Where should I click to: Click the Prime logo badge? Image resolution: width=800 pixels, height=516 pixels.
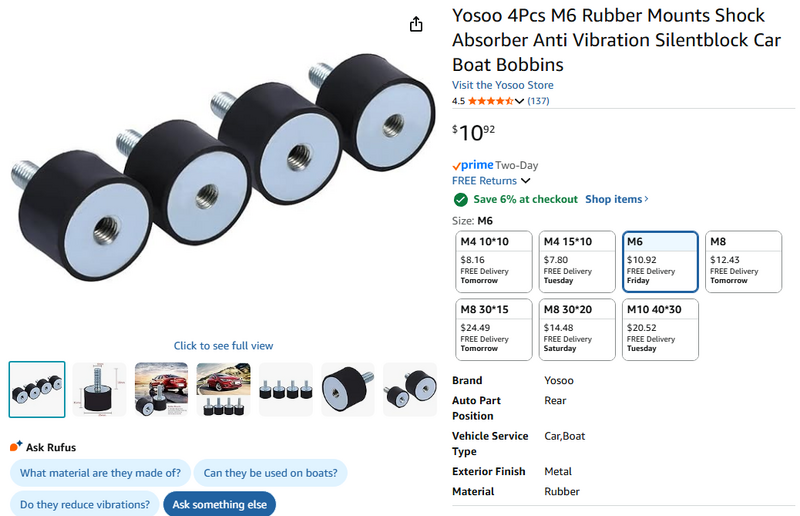473,165
